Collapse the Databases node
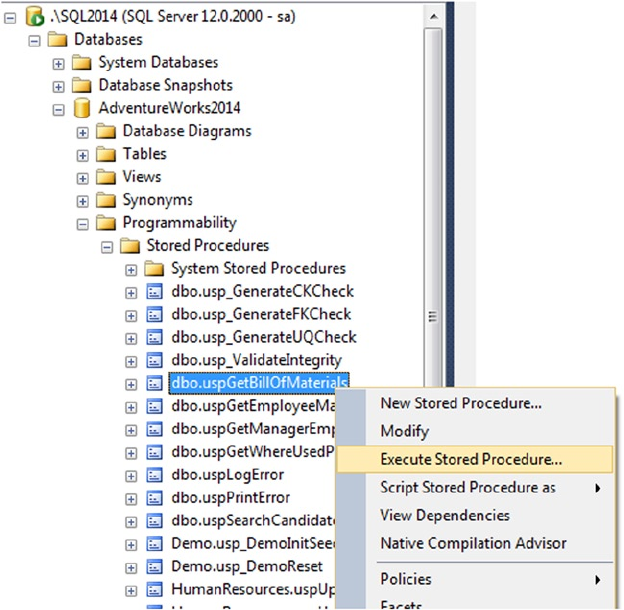 click(35, 41)
